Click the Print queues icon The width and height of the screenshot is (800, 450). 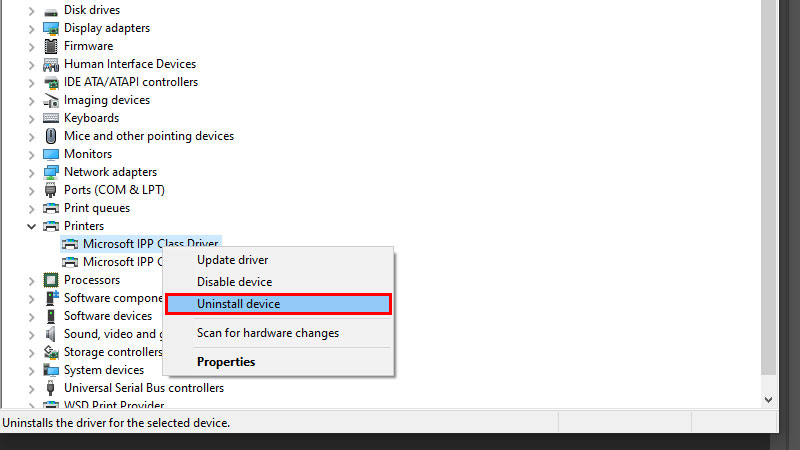51,208
